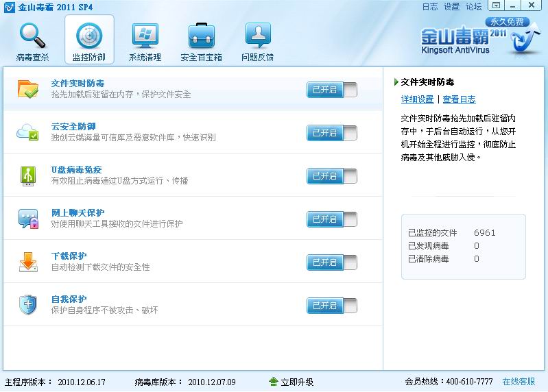Open 在线客服 link
Screen dimensions: 548x392
pos(519,382)
